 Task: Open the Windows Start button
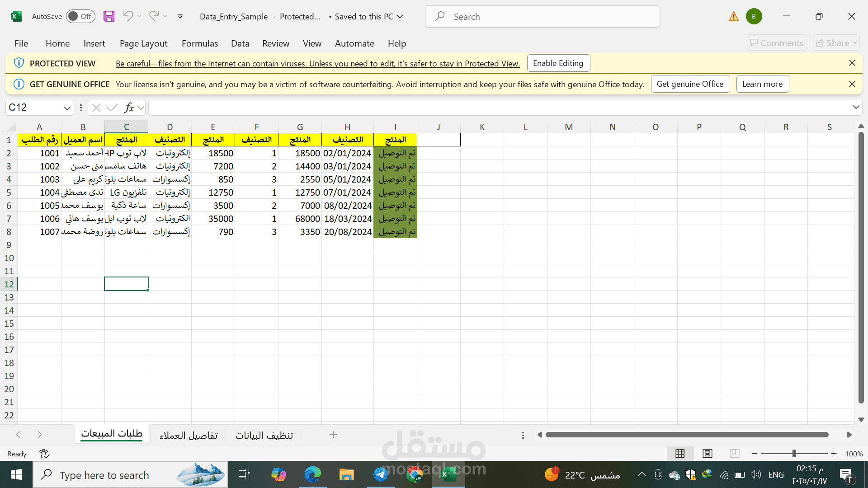pos(16,475)
